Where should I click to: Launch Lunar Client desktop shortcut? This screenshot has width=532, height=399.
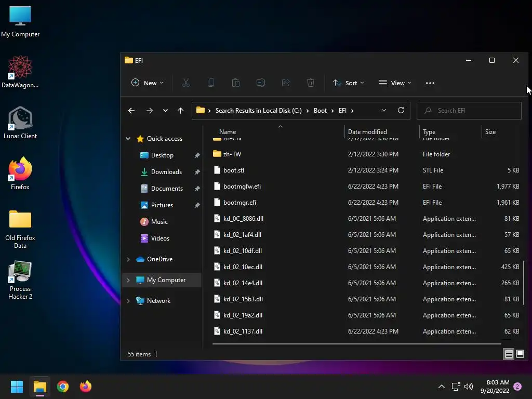(20, 123)
